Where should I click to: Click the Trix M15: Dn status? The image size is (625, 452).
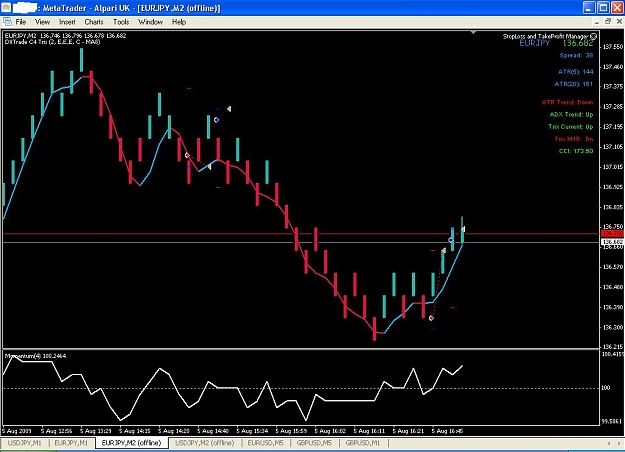(x=574, y=139)
